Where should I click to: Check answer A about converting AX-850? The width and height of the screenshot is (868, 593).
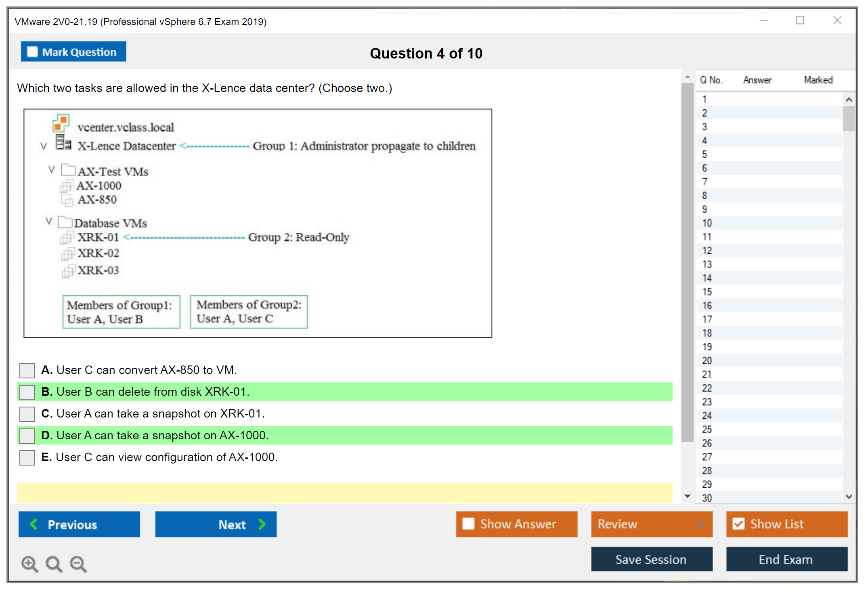tap(27, 370)
